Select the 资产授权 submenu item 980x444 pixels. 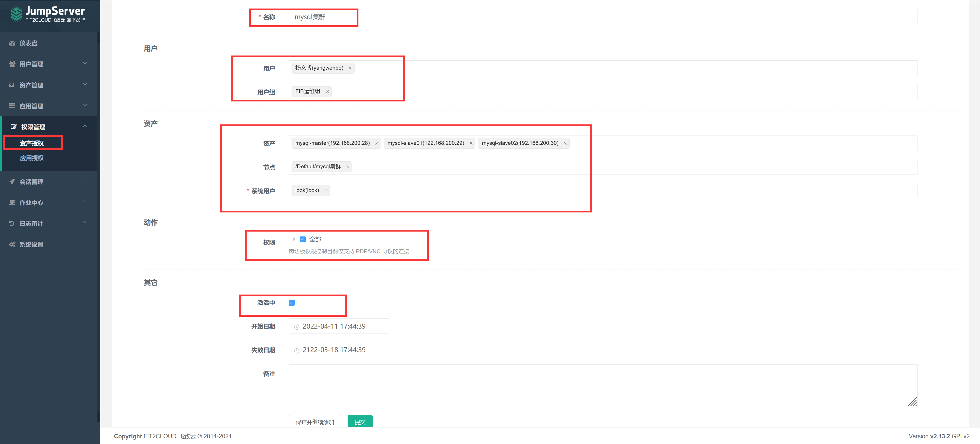coord(32,143)
